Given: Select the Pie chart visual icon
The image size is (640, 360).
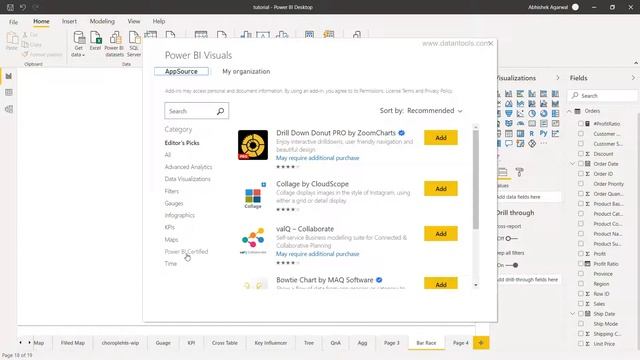Looking at the screenshot, I should coord(532,113).
